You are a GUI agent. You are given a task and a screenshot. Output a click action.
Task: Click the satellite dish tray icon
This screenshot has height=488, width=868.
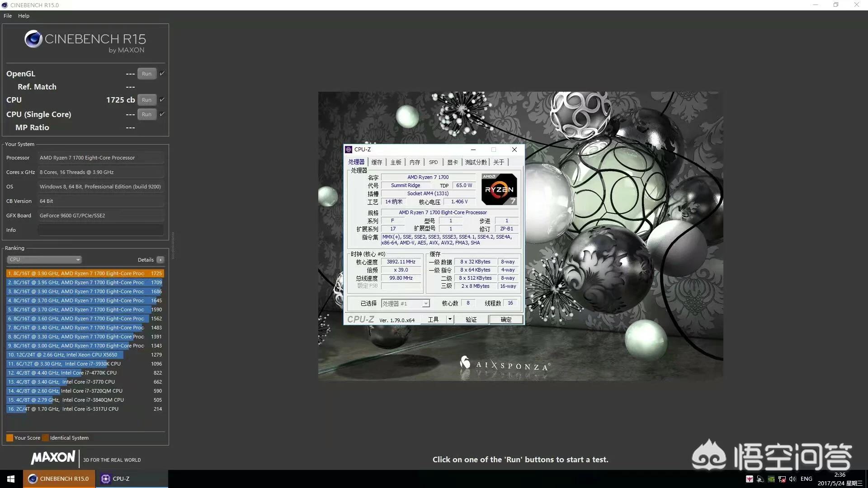[x=760, y=479]
